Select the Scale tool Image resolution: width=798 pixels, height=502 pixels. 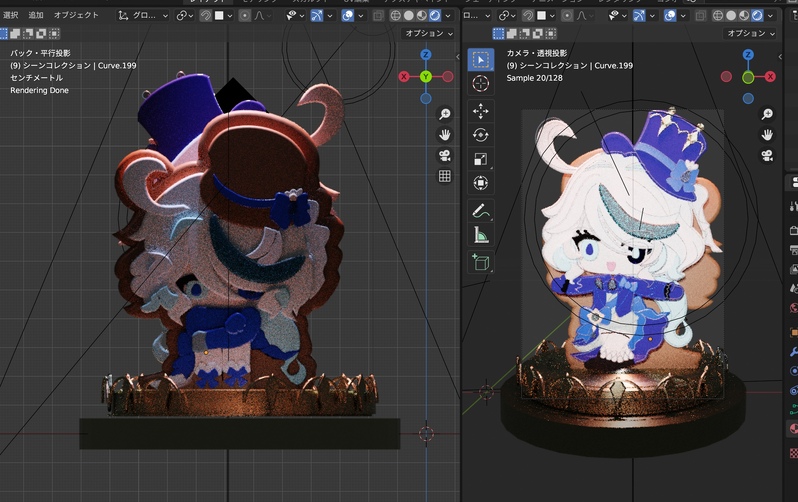pyautogui.click(x=480, y=159)
